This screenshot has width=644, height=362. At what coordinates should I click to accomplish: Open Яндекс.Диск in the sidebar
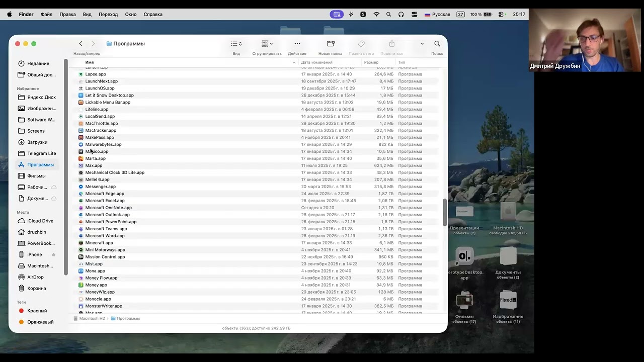click(x=38, y=98)
